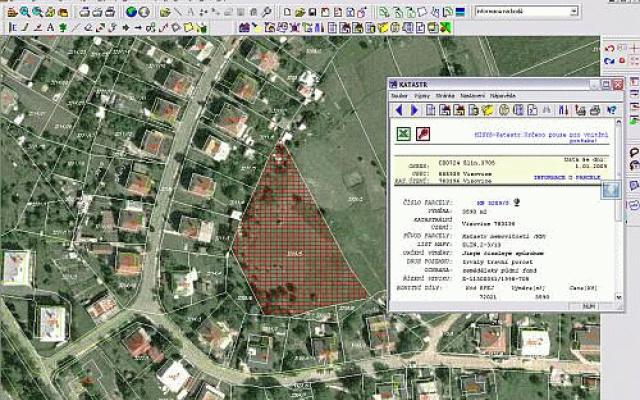
Task: Click the round globe icon in KATASTR toolbar
Action: [x=504, y=110]
